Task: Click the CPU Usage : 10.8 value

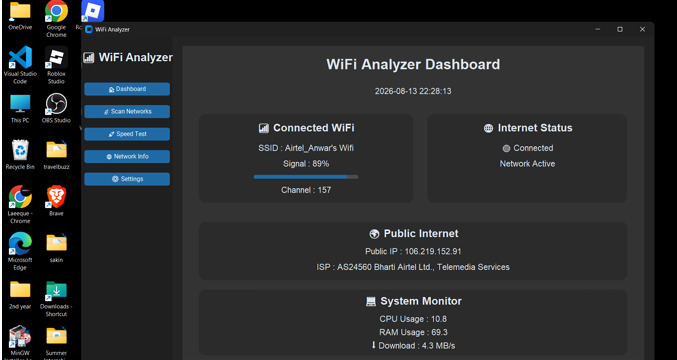Action: 413,319
